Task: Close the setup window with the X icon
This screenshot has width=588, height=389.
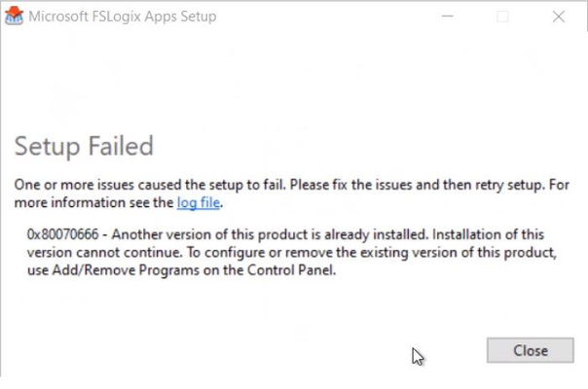Action: coord(559,17)
